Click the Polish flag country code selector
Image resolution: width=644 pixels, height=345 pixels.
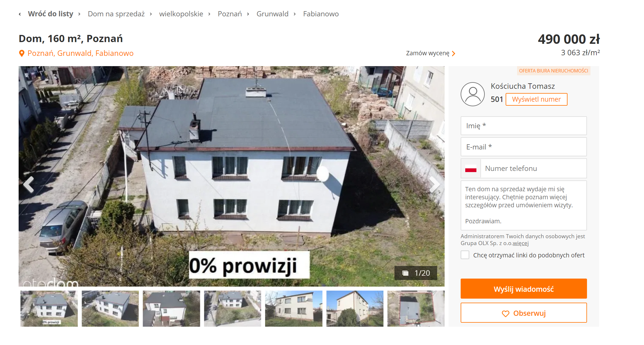[471, 168]
